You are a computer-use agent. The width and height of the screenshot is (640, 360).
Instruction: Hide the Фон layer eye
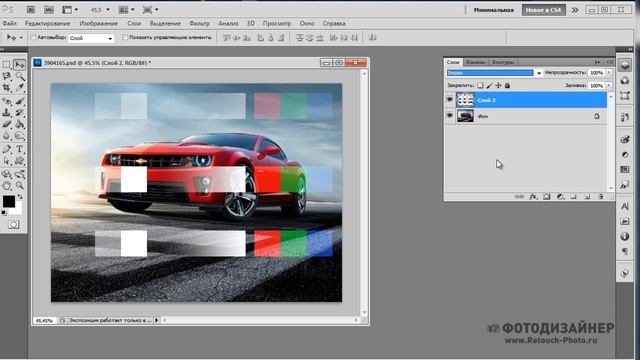[x=450, y=116]
